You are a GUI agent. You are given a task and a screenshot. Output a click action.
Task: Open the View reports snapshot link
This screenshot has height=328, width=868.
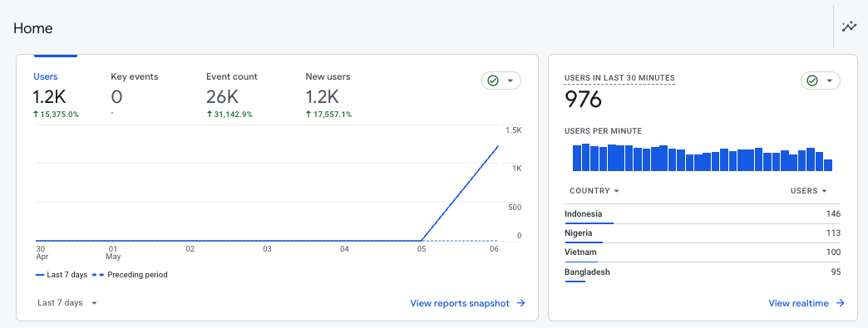pos(460,303)
